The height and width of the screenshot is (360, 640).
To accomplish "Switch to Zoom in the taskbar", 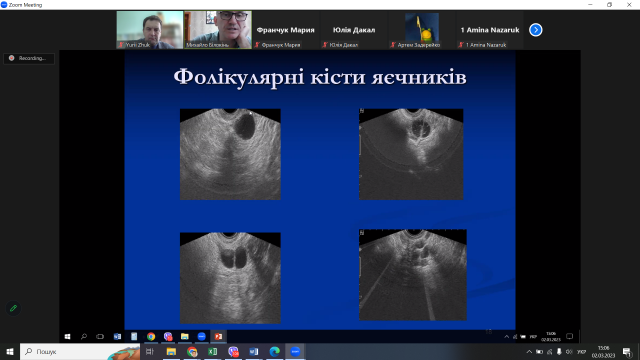I will coord(296,351).
